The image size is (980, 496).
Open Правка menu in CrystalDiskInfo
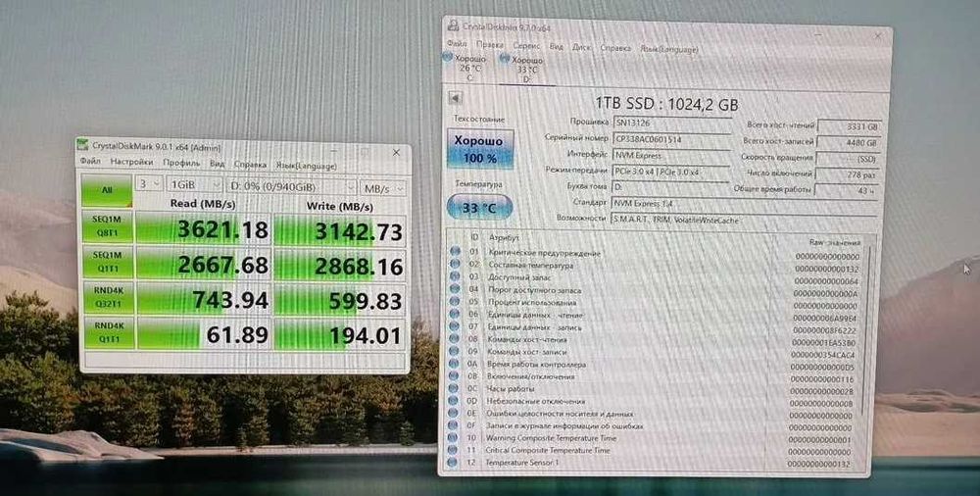point(489,45)
